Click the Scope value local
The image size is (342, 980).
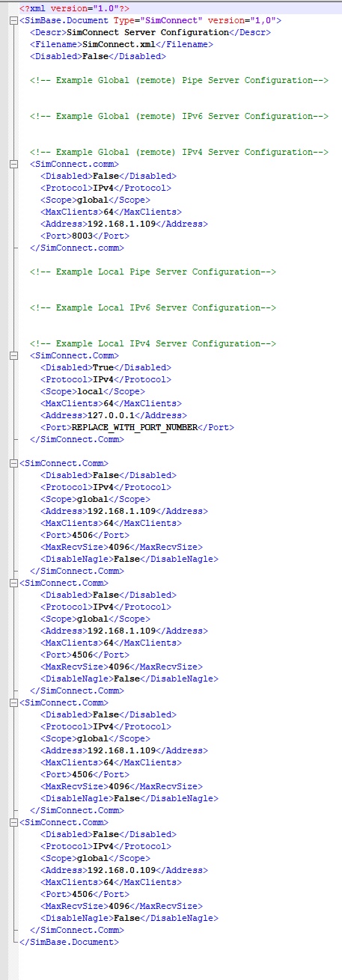pyautogui.click(x=91, y=391)
